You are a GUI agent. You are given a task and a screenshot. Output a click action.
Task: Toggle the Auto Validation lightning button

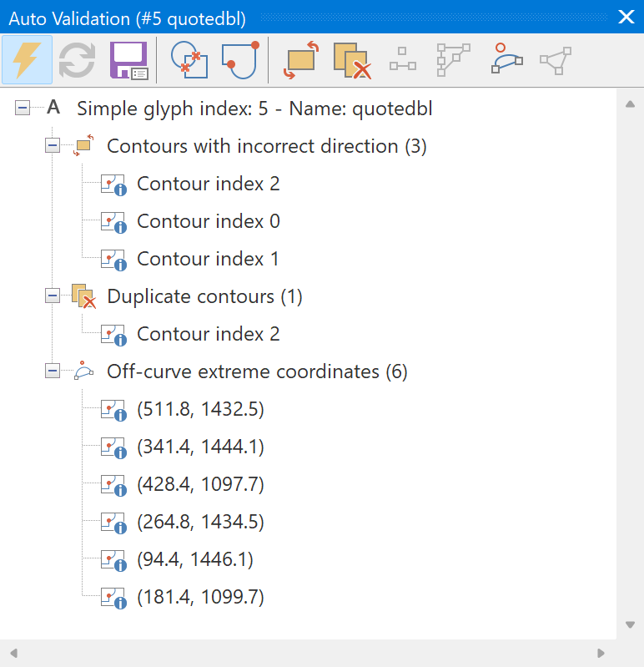coord(27,60)
